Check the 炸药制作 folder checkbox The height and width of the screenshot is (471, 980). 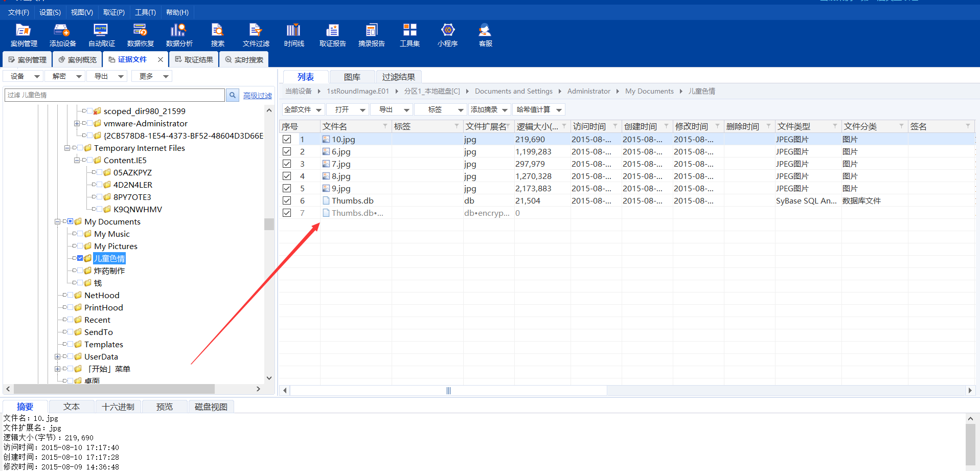point(80,271)
